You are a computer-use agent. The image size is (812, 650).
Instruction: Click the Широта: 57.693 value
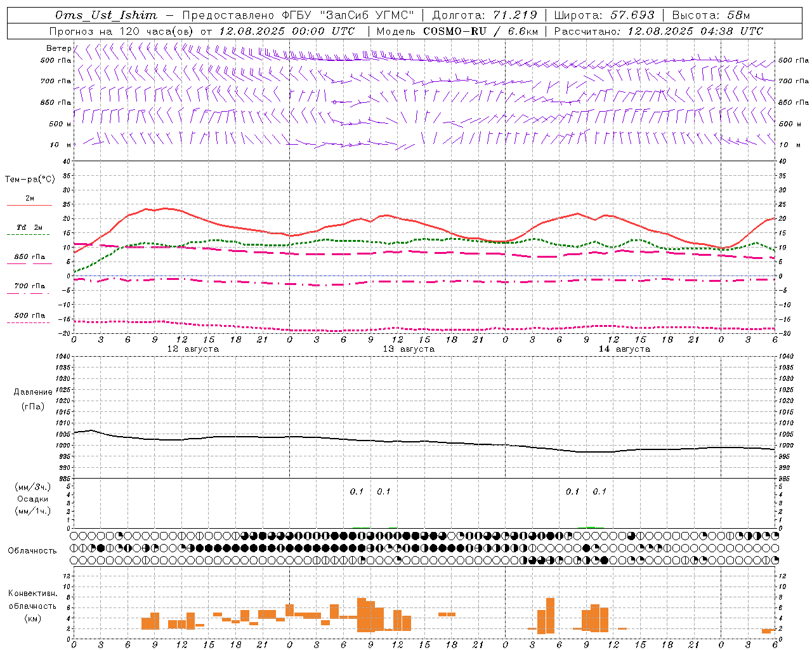point(604,15)
